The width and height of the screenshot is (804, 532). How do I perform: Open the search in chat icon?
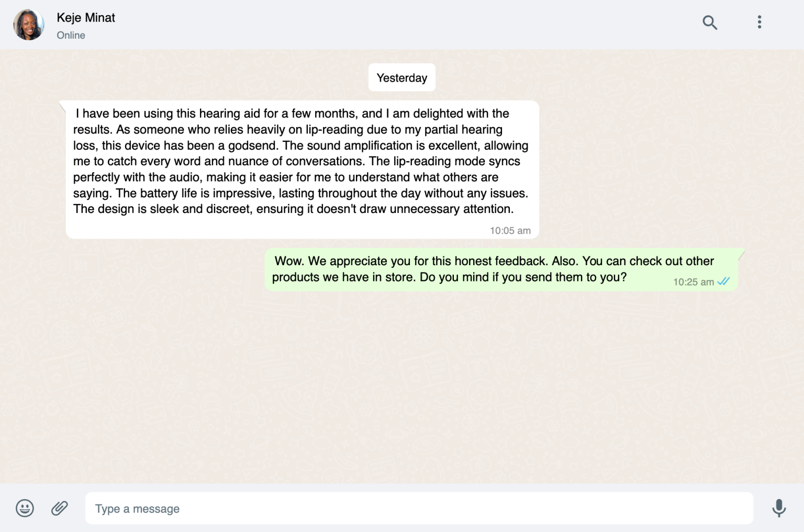[x=709, y=22]
